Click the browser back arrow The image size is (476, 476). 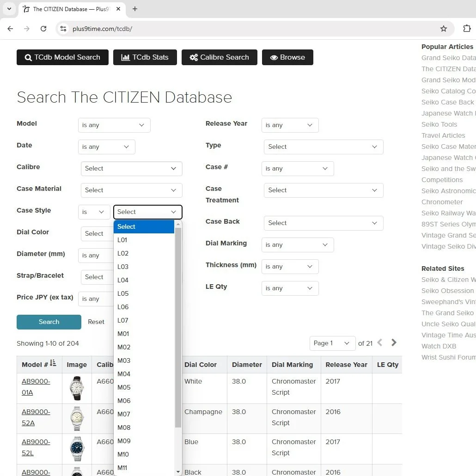10,29
